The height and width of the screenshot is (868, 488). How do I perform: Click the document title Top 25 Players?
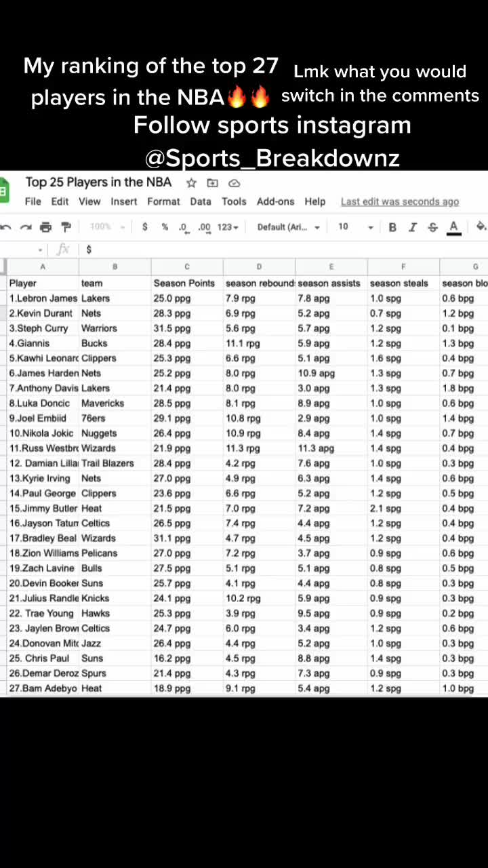point(98,182)
